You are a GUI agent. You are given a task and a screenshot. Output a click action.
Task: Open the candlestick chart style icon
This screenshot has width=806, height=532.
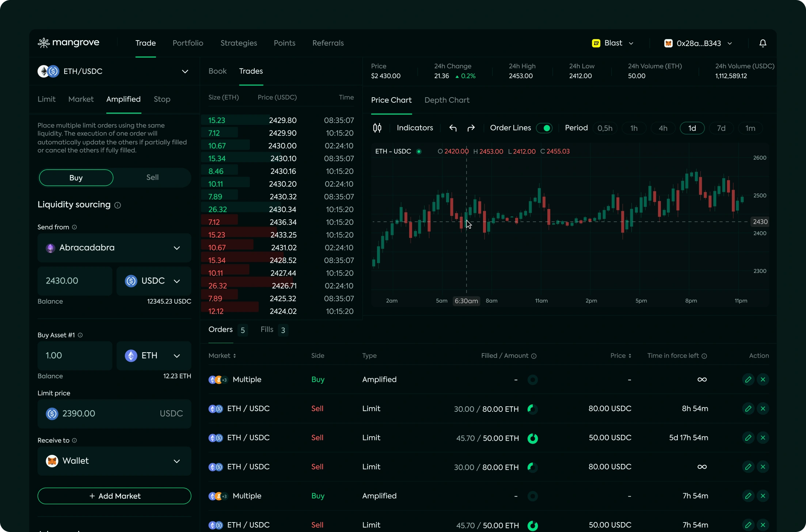pos(377,128)
